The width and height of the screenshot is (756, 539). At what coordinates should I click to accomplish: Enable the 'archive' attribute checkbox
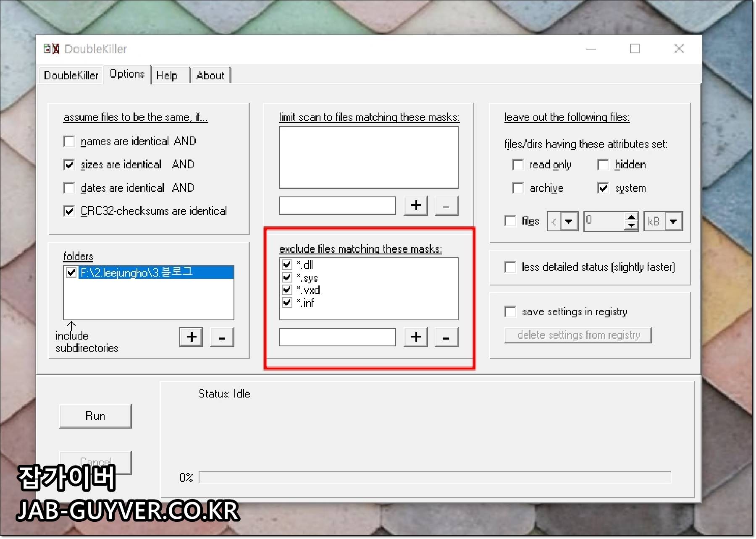pos(518,188)
